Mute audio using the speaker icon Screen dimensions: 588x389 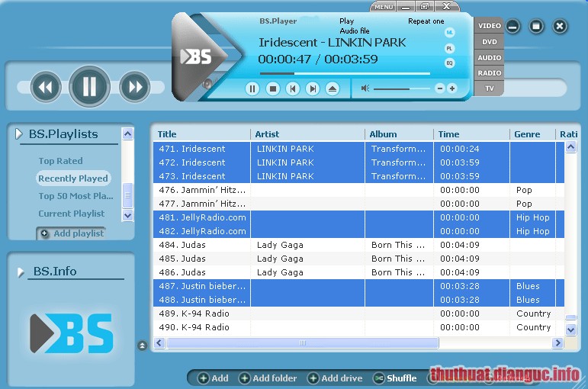point(365,88)
